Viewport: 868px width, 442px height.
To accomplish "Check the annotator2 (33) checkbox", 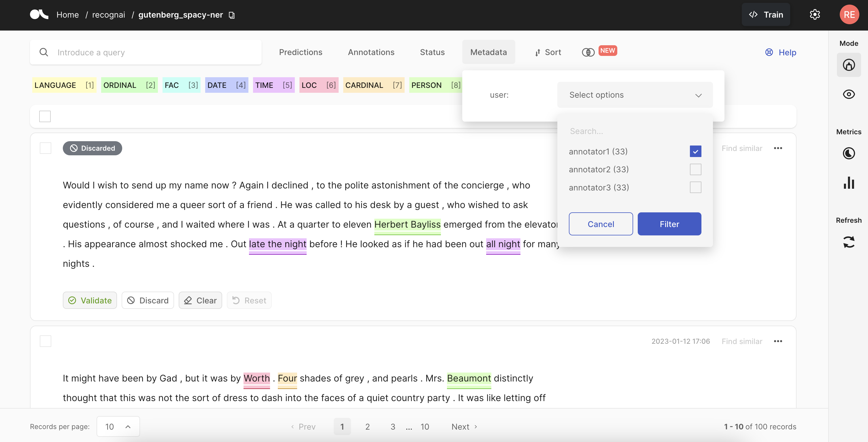I will [x=695, y=169].
